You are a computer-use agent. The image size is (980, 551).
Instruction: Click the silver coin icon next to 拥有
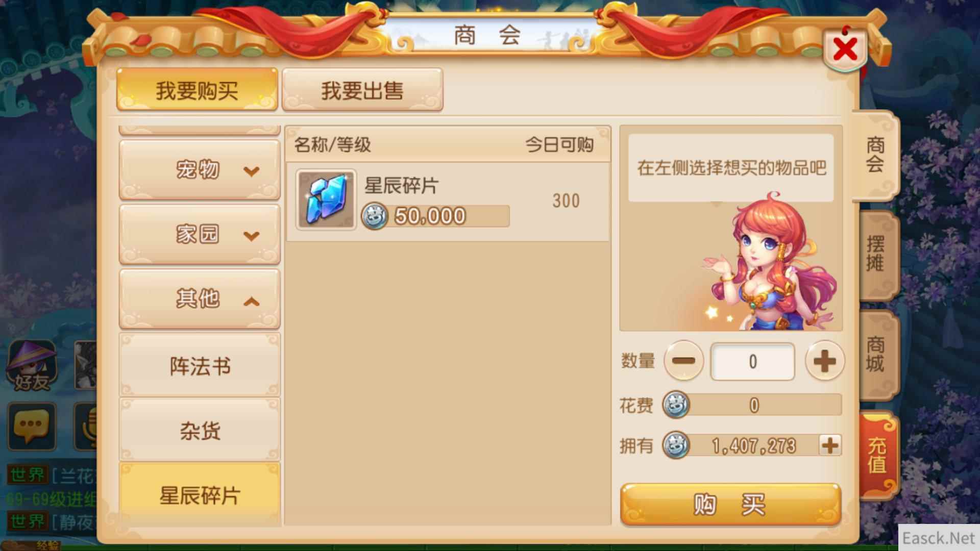[676, 445]
